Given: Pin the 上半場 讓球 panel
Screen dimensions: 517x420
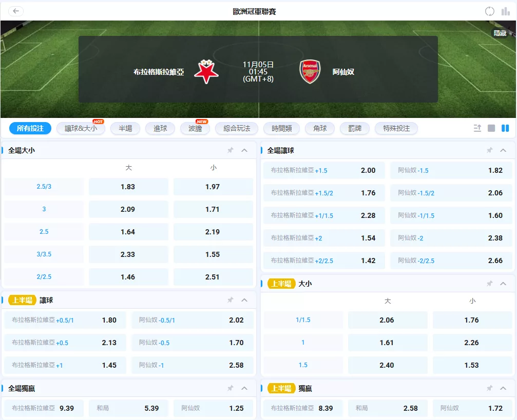Looking at the screenshot, I should point(231,300).
